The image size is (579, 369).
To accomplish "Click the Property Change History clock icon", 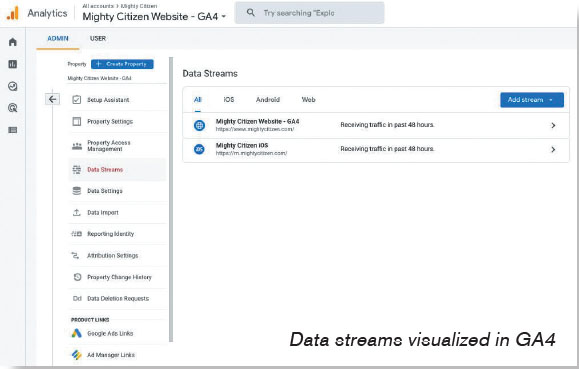I will (x=77, y=277).
